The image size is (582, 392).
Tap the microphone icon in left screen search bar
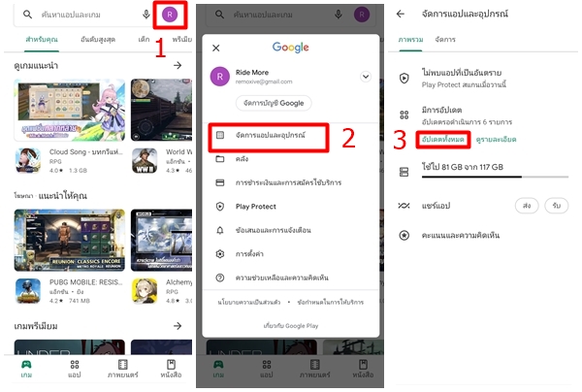coord(146,15)
